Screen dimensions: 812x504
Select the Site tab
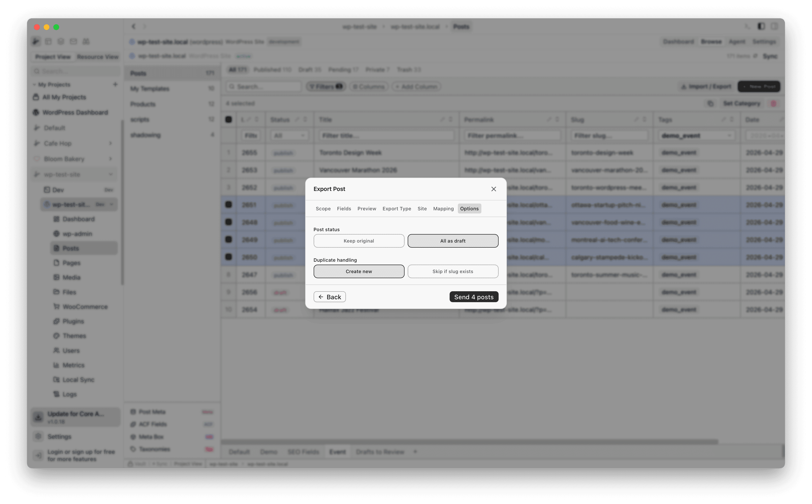(x=422, y=209)
